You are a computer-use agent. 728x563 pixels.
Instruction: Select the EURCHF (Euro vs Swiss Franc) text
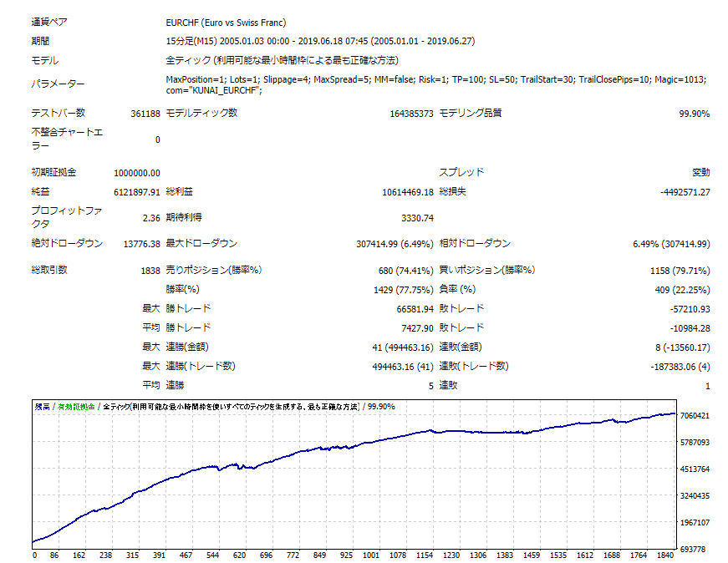click(x=226, y=23)
